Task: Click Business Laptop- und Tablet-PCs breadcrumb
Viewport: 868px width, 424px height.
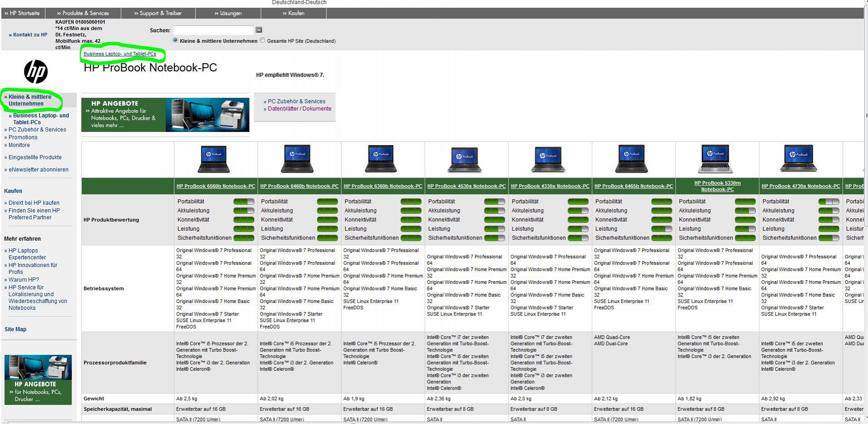Action: [120, 54]
